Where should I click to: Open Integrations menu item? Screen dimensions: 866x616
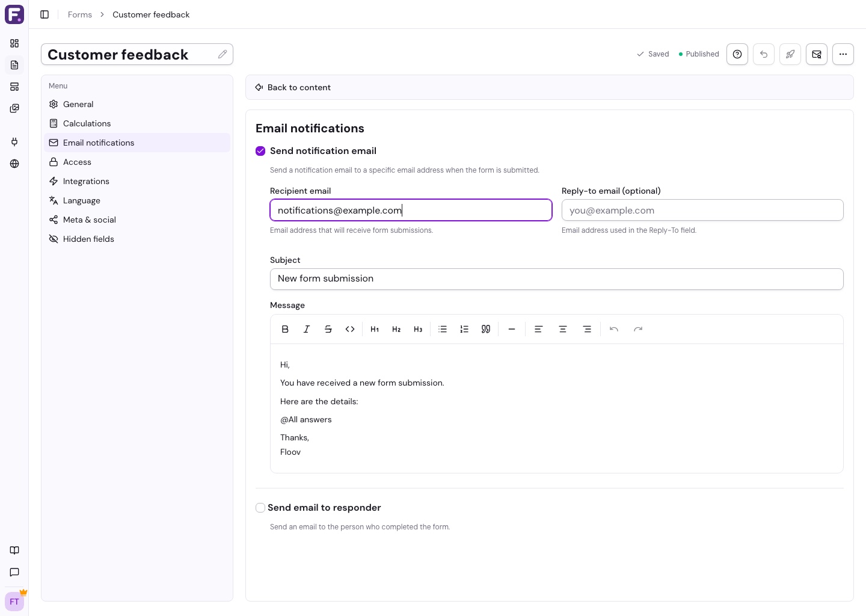tap(137, 181)
